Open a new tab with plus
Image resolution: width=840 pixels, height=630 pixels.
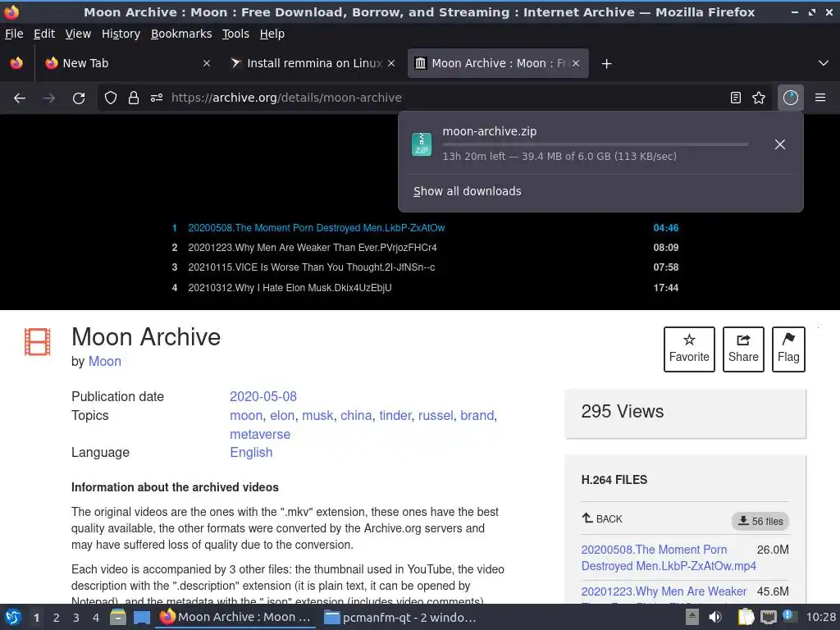click(x=606, y=64)
